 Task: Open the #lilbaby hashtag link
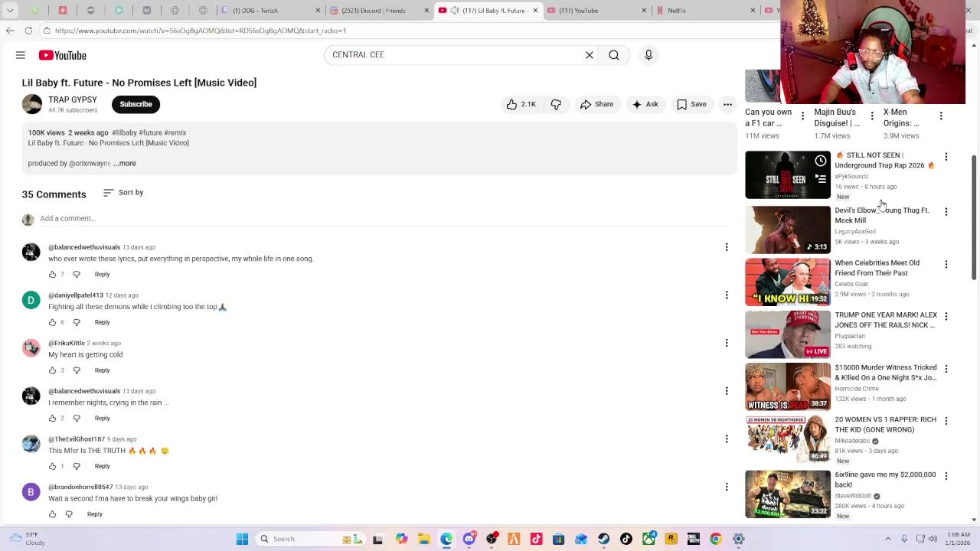(124, 133)
